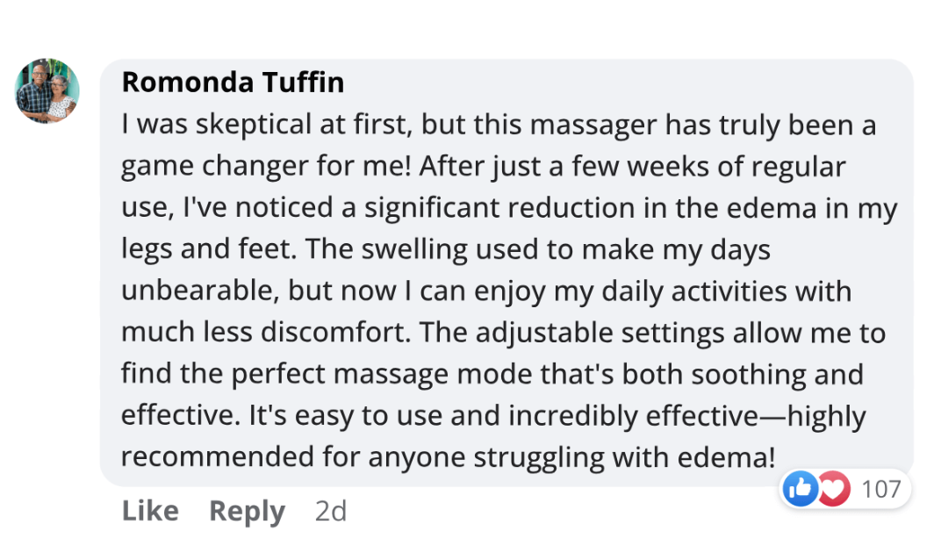The image size is (941, 560).
Task: Click Romonda Tuffin's profile picture
Action: coord(47,90)
